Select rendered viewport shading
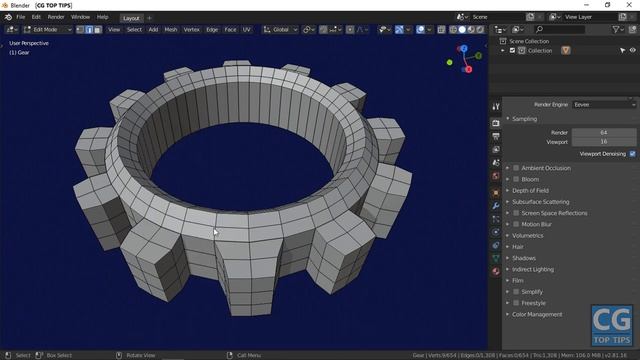Viewport: 640px width, 360px height. (x=480, y=29)
